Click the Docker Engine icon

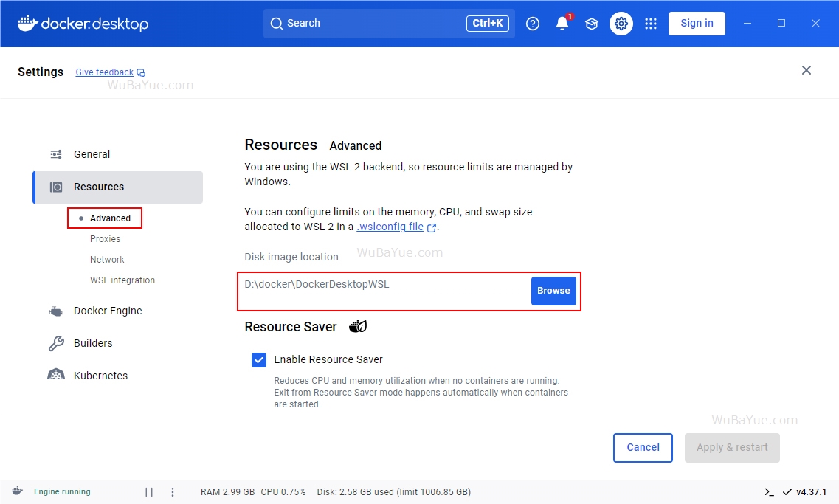click(x=56, y=311)
